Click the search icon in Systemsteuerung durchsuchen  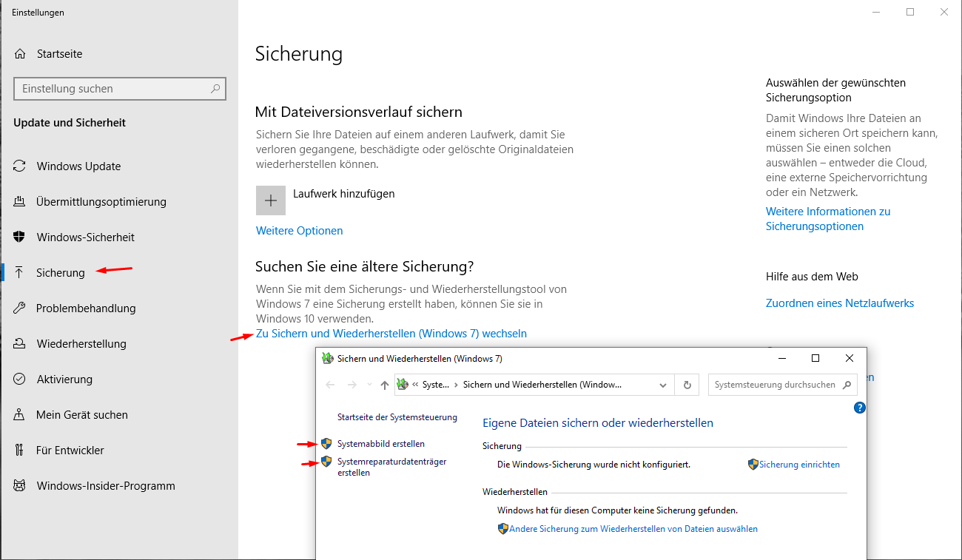(x=848, y=385)
